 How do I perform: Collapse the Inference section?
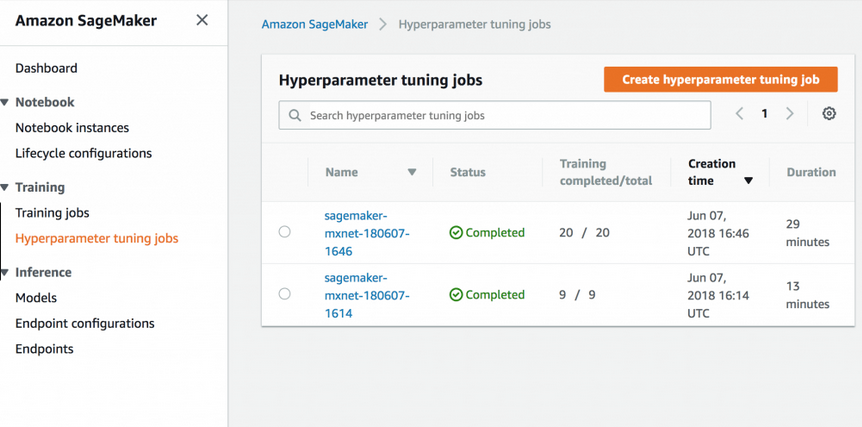6,272
